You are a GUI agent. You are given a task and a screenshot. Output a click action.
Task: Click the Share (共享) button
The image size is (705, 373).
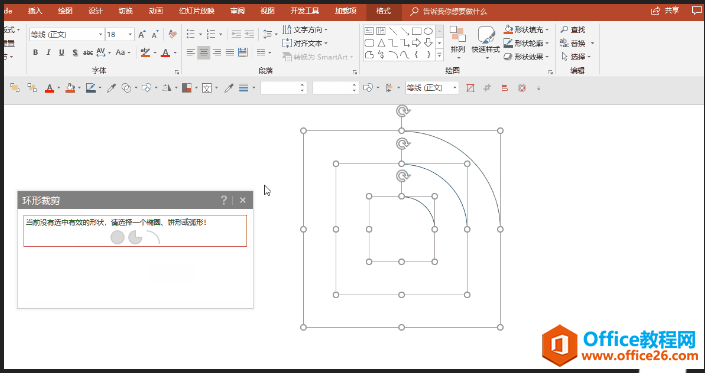665,11
